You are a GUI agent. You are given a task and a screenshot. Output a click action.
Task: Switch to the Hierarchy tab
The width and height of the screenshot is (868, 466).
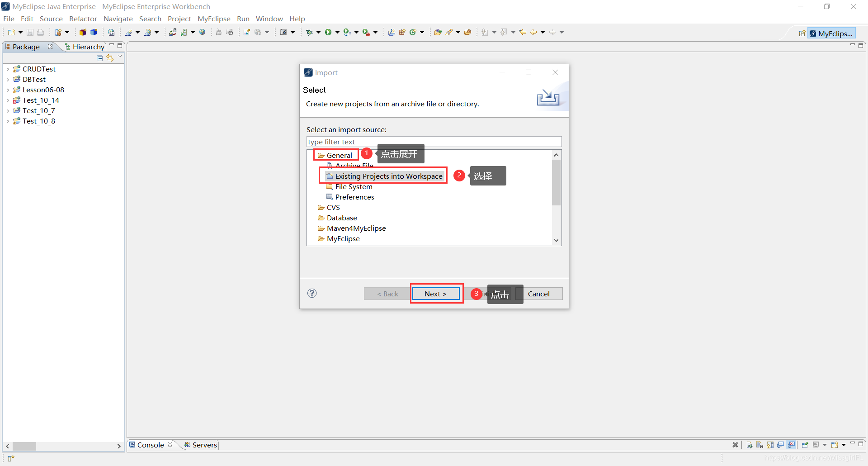(x=85, y=47)
